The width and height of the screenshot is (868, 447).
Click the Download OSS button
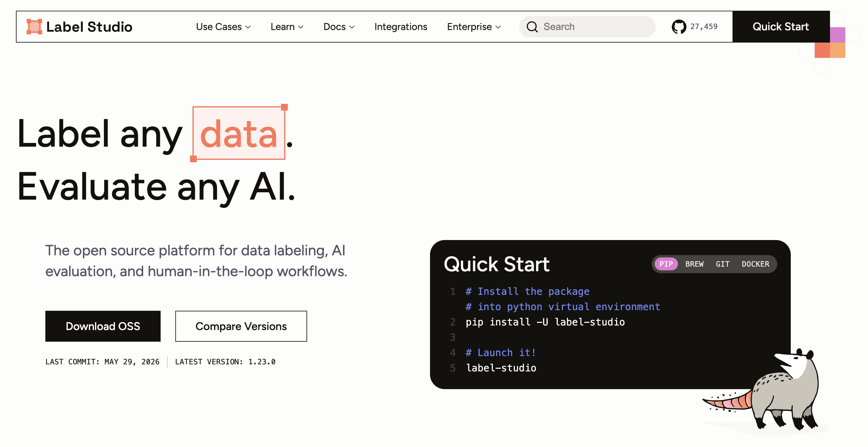pyautogui.click(x=103, y=326)
